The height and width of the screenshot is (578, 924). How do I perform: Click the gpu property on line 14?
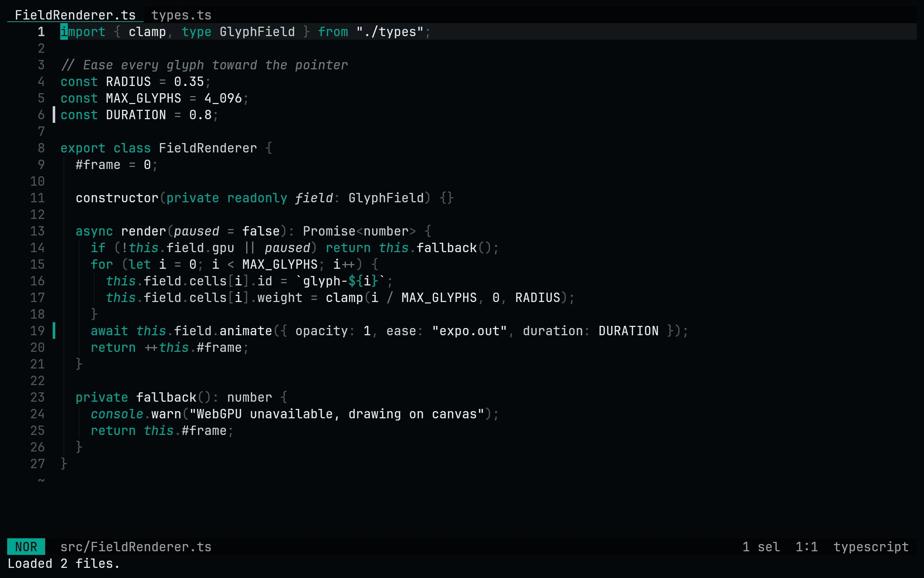[223, 248]
